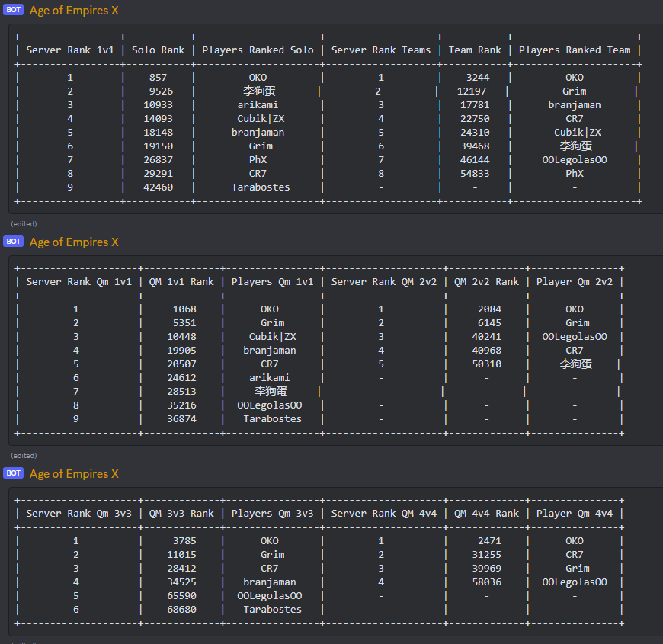This screenshot has width=663, height=644.
Task: Open the Age of Empires X profile on the top message
Action: [x=74, y=11]
